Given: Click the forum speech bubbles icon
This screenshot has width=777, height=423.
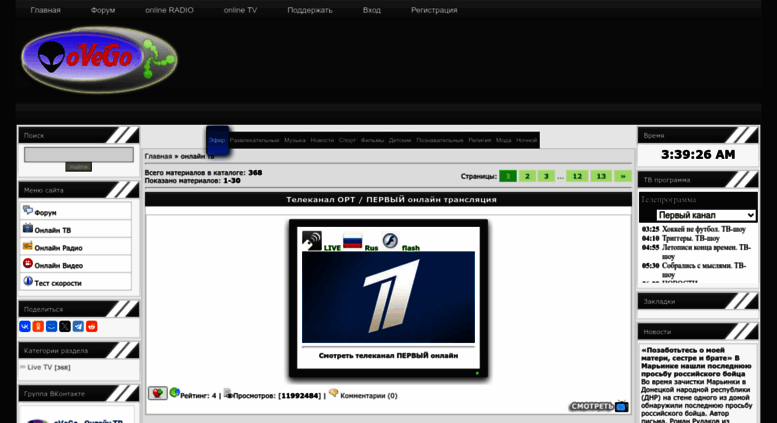Looking at the screenshot, I should pos(28,211).
